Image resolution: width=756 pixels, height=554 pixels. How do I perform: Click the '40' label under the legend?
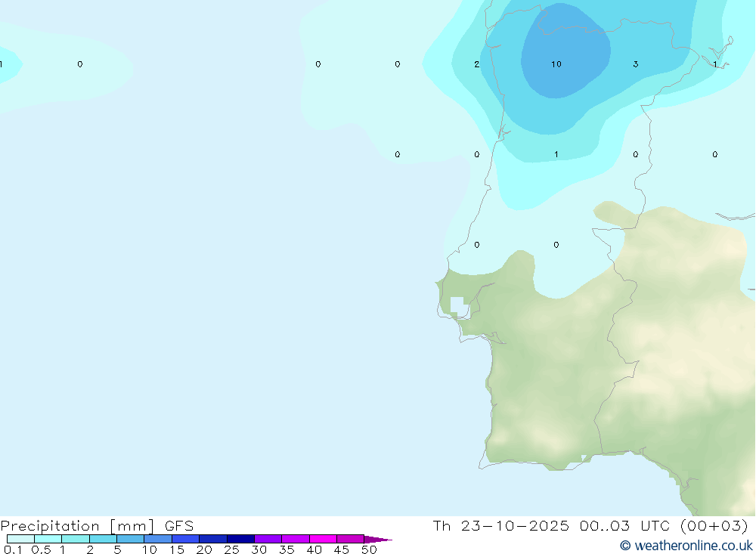[314, 549]
